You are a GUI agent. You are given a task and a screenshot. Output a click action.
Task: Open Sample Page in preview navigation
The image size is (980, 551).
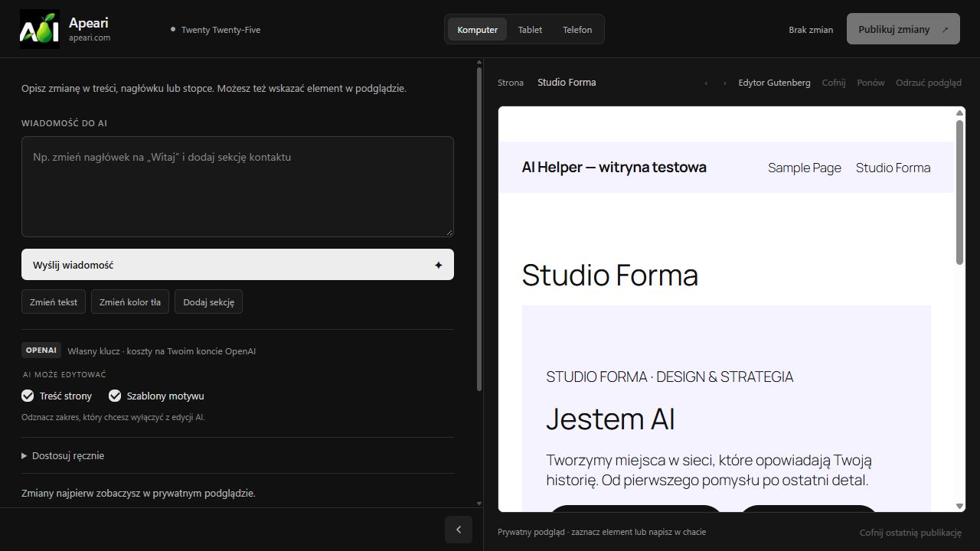[805, 168]
